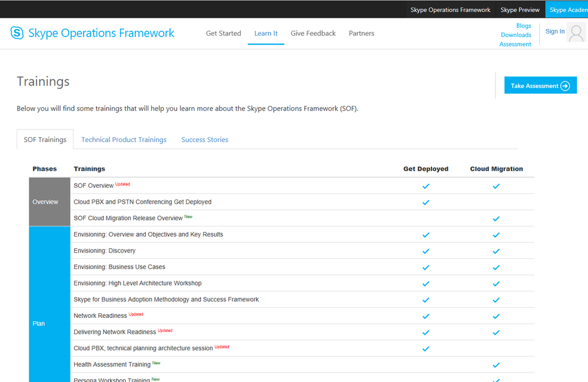
Task: Select the SOF Trainings tab
Action: tap(45, 139)
